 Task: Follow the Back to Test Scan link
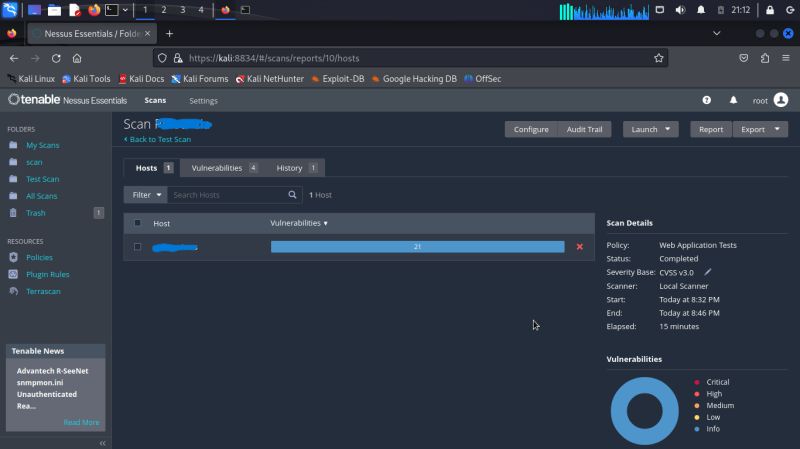click(157, 139)
